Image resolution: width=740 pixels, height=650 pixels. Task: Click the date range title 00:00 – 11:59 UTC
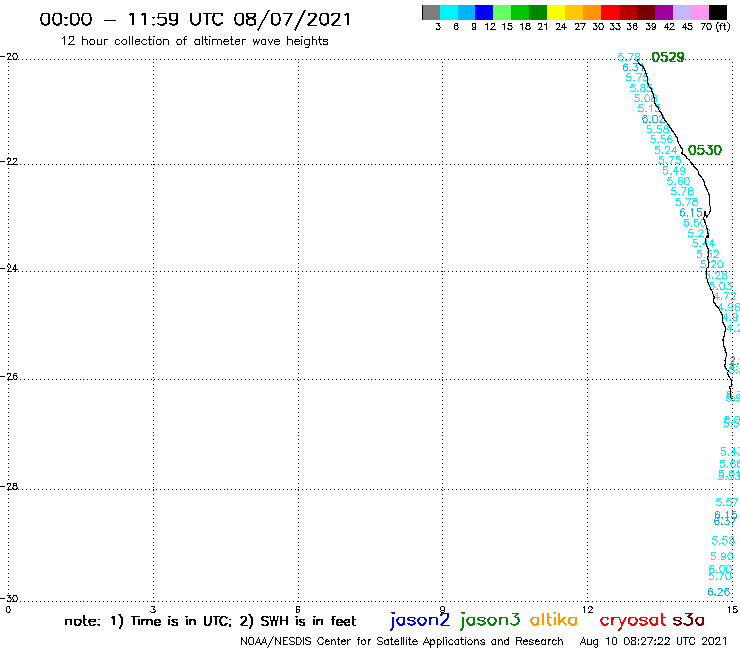195,20
